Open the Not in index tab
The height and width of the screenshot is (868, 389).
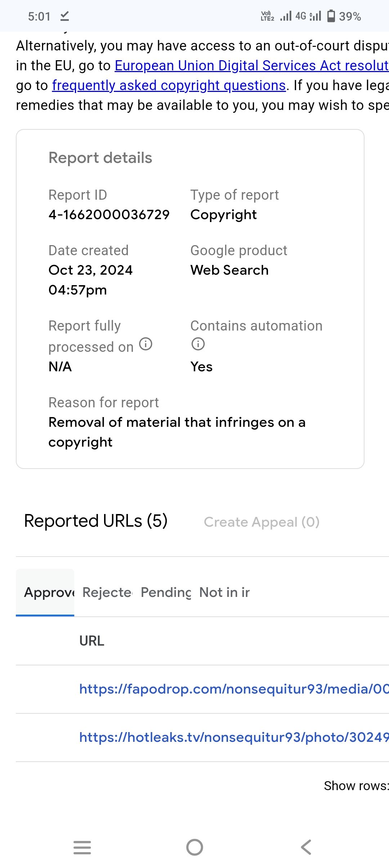(224, 592)
